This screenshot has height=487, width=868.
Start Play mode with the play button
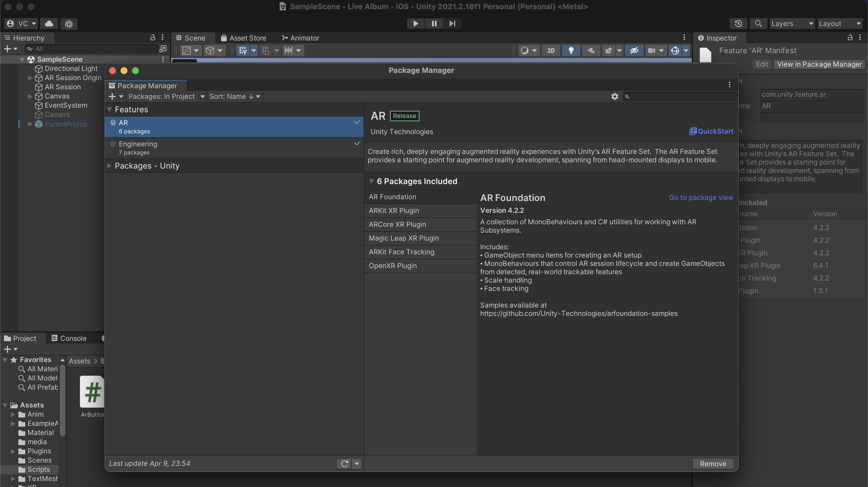coord(415,24)
